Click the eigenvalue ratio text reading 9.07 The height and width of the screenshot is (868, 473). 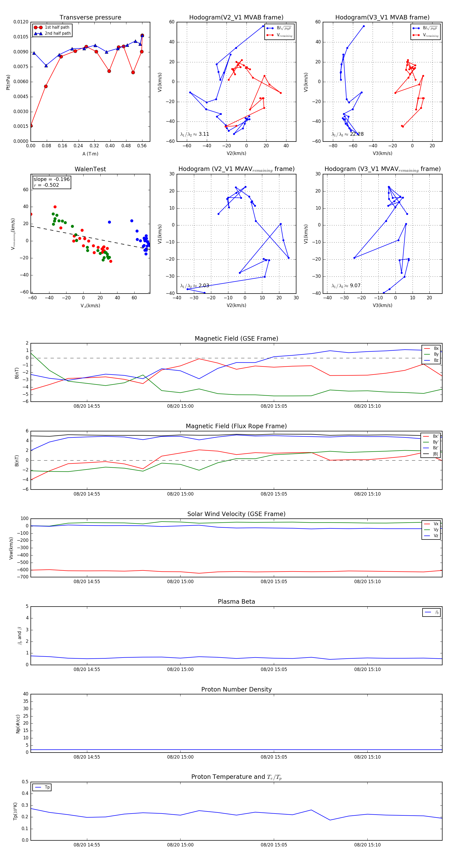(346, 286)
